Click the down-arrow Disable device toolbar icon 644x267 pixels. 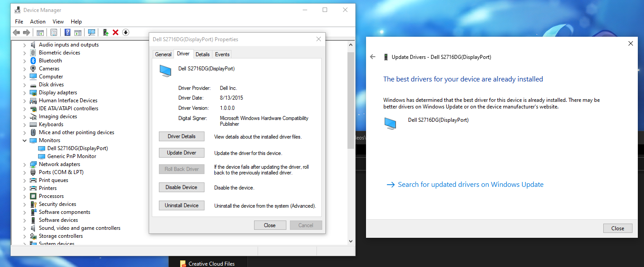[126, 32]
